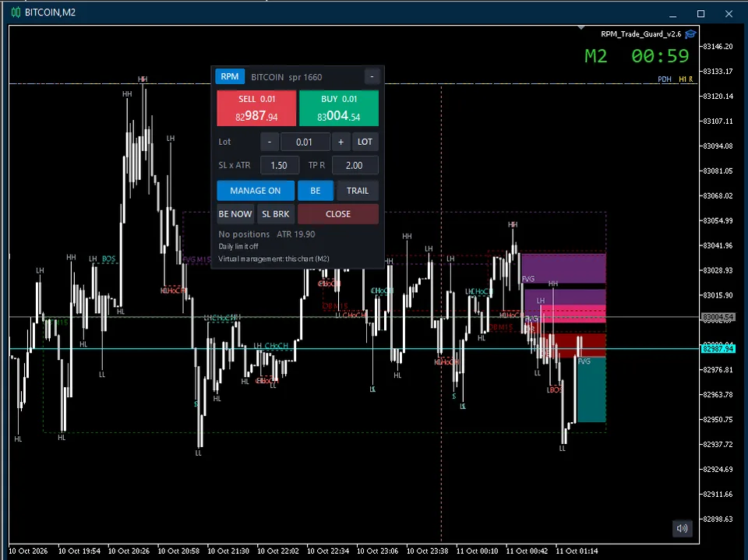Click the ATR 19.90 readout
Image resolution: width=748 pixels, height=560 pixels.
pyautogui.click(x=296, y=234)
